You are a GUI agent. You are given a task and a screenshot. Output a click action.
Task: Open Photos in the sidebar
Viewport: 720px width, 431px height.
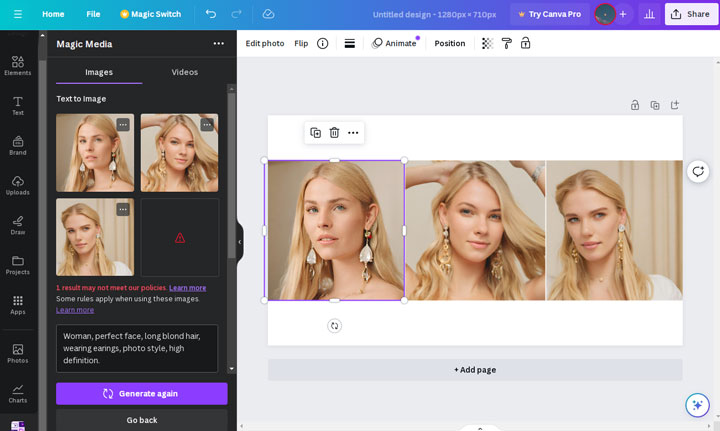18,354
